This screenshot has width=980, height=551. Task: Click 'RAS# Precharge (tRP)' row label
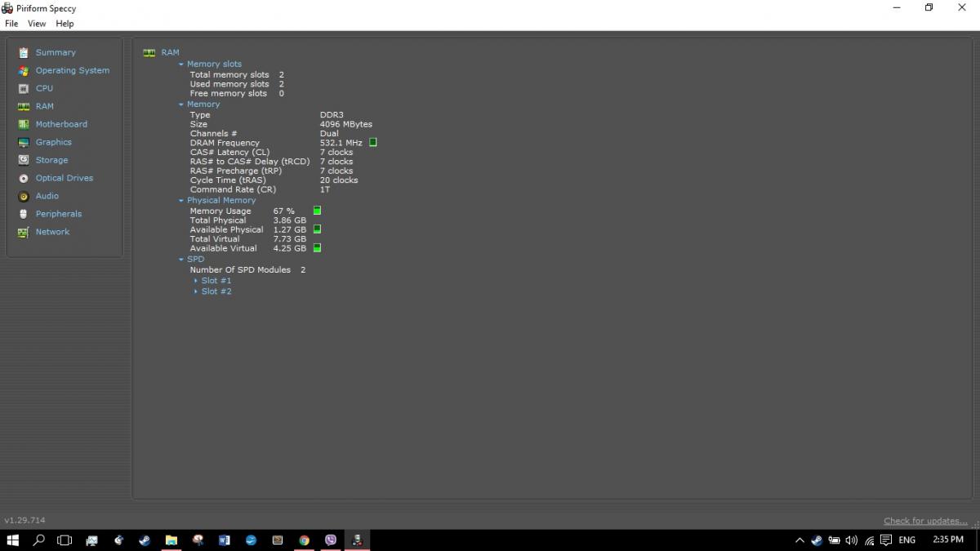236,171
